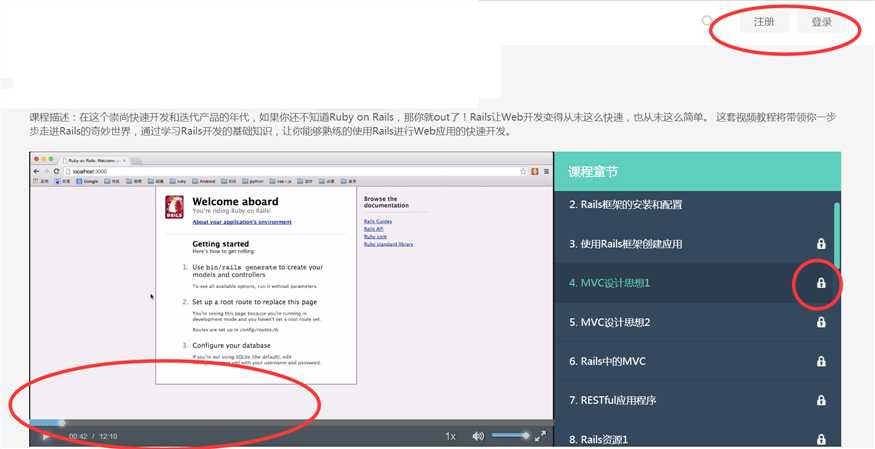Click the volume level slider
Image resolution: width=875 pixels, height=449 pixels.
tap(510, 435)
